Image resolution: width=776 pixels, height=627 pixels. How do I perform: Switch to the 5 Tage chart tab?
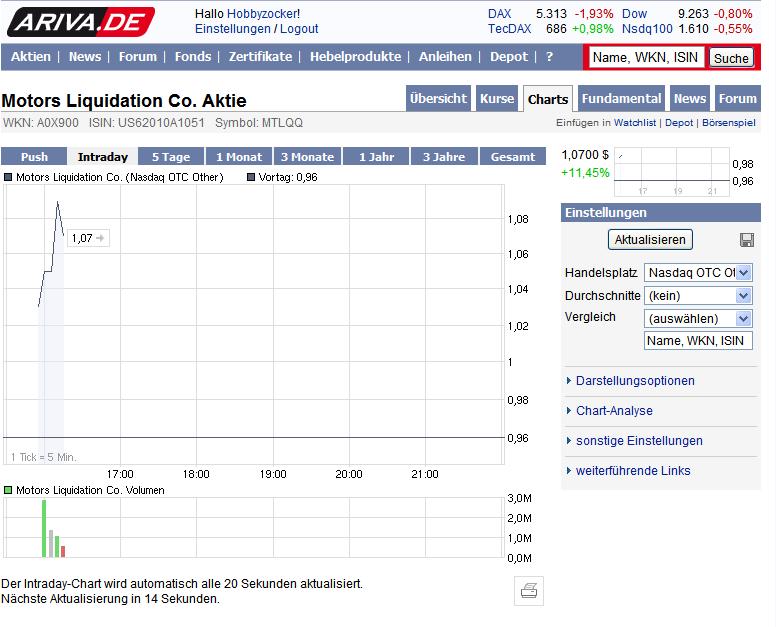pos(170,157)
